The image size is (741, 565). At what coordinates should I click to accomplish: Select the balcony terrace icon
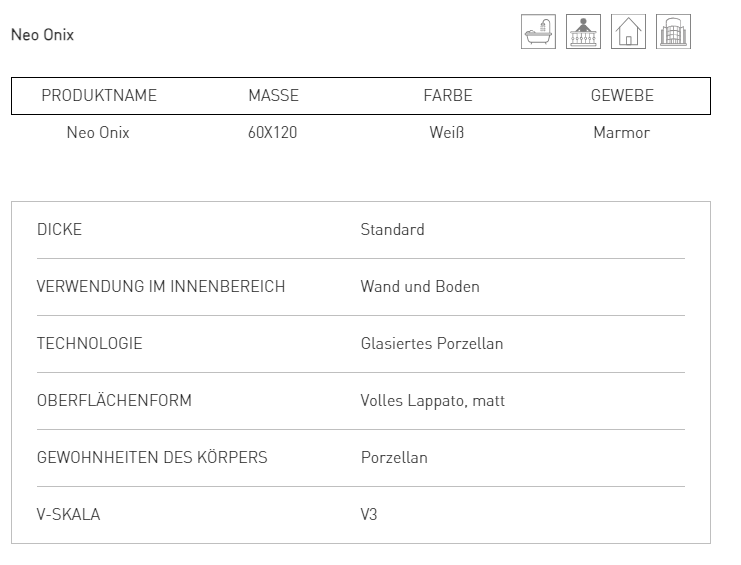pyautogui.click(x=583, y=32)
